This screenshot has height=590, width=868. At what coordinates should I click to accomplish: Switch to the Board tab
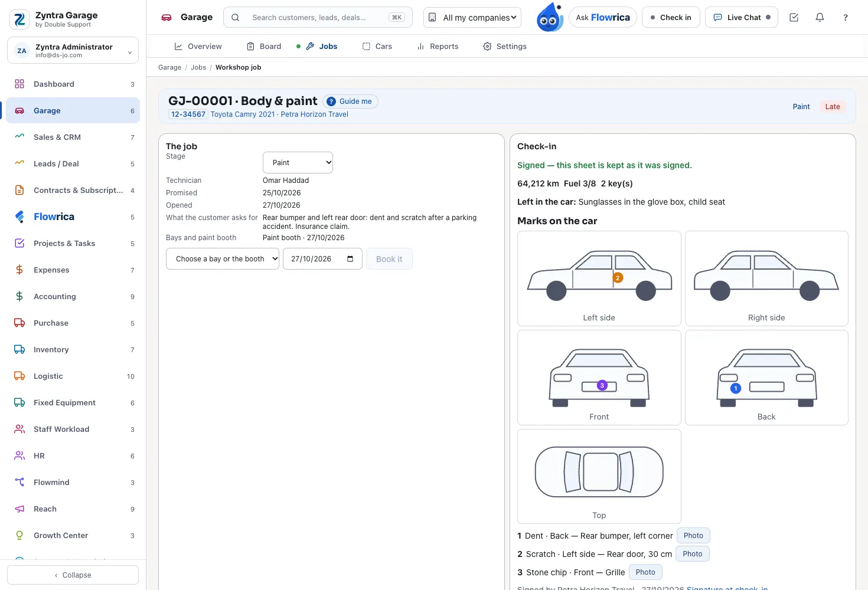click(x=264, y=46)
